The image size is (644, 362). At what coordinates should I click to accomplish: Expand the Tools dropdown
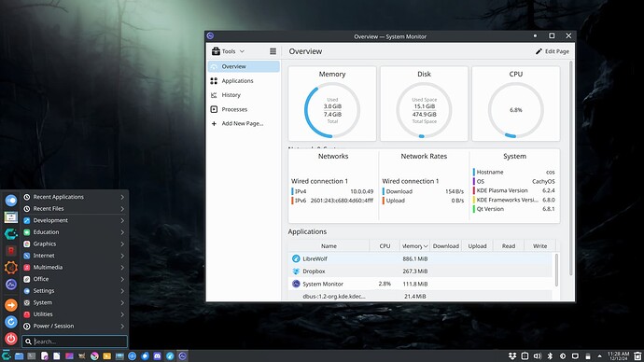point(228,51)
